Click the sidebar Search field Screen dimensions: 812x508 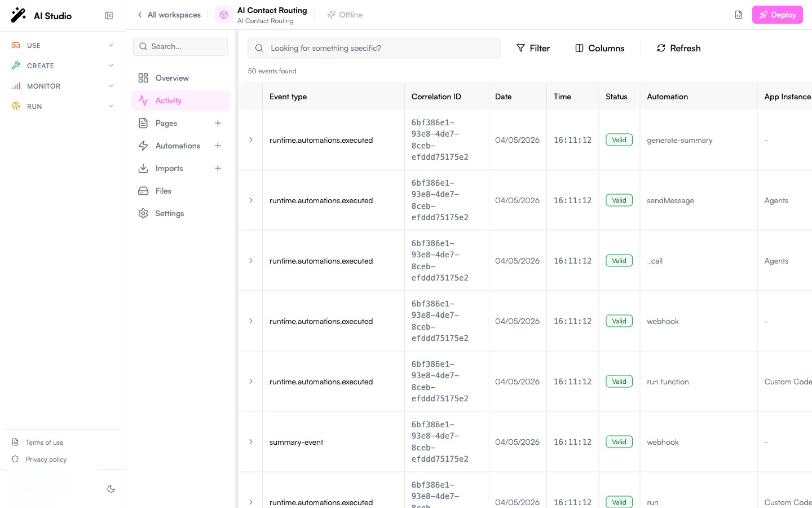[180, 46]
